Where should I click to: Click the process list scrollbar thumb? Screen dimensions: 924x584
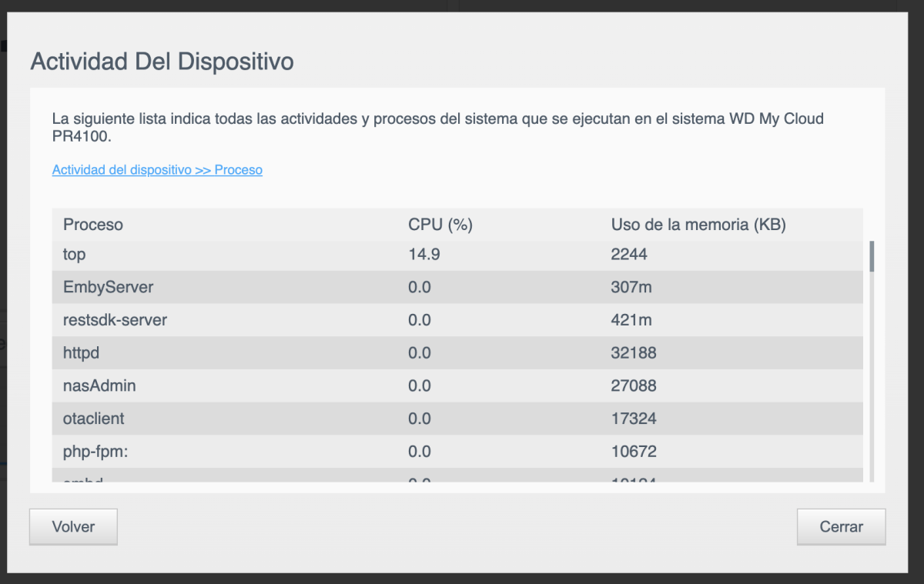872,256
